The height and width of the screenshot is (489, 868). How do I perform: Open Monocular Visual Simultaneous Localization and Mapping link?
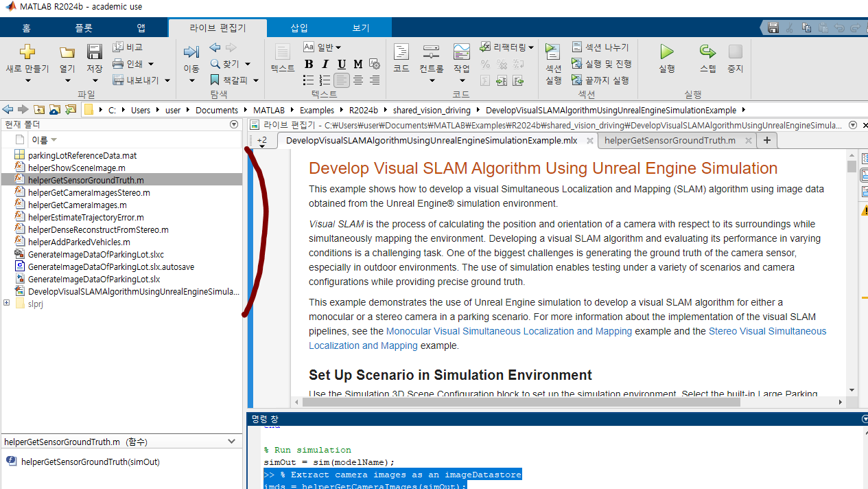point(509,331)
